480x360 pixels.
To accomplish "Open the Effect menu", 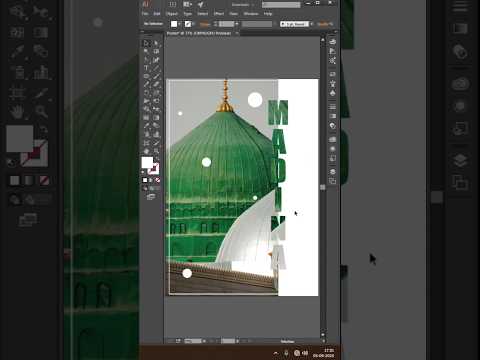I will click(219, 14).
